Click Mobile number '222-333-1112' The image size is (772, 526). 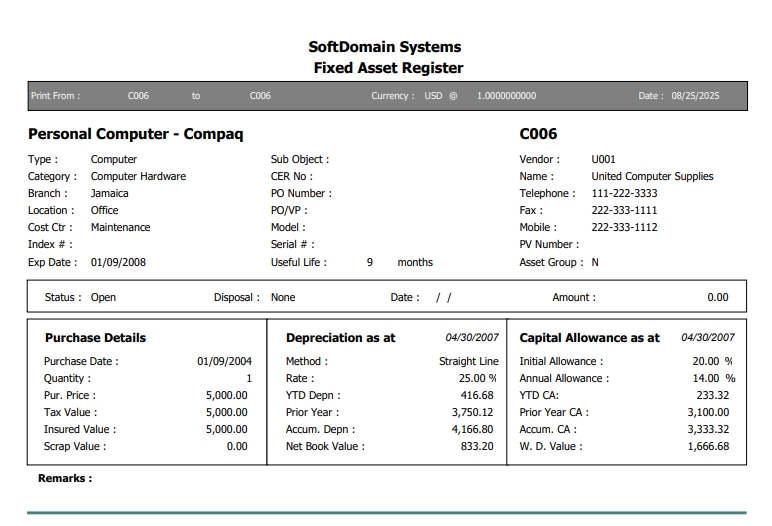[x=624, y=228]
